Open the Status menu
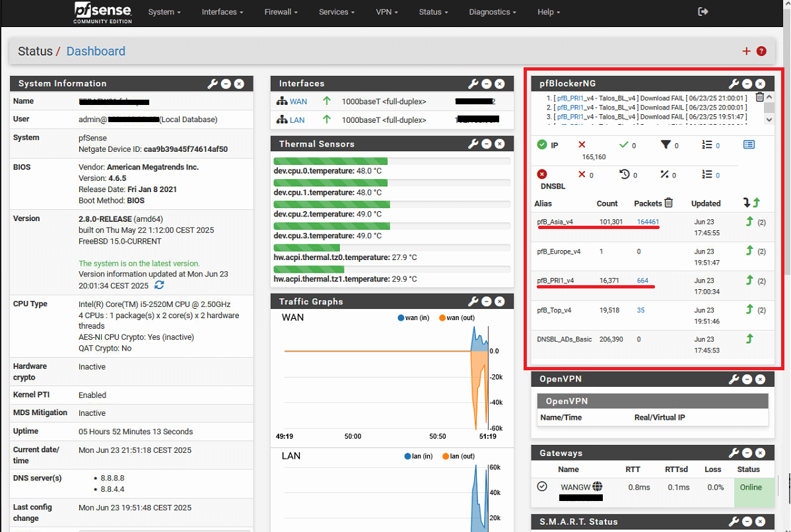 (x=433, y=12)
